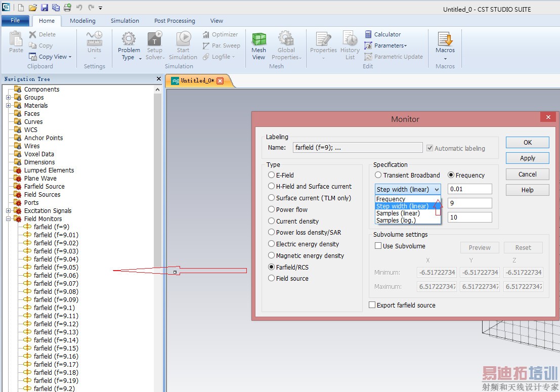The width and height of the screenshot is (560, 392).
Task: Choose Samples (linear) from dropdown list
Action: click(x=398, y=213)
